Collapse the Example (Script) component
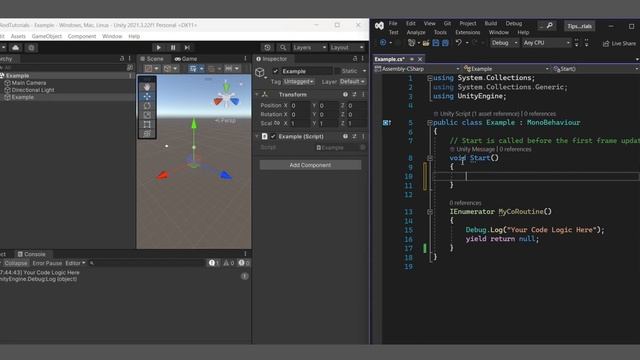The width and height of the screenshot is (640, 360). [x=257, y=136]
